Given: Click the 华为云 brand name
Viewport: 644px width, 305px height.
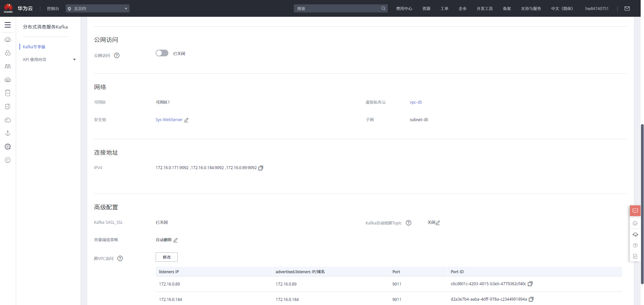Looking at the screenshot, I should tap(25, 8).
